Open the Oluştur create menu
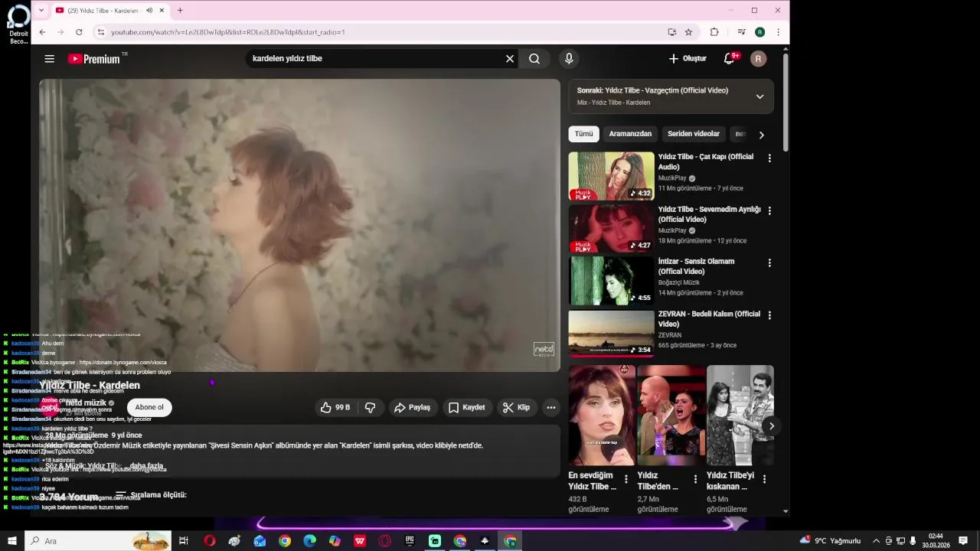 coord(688,59)
